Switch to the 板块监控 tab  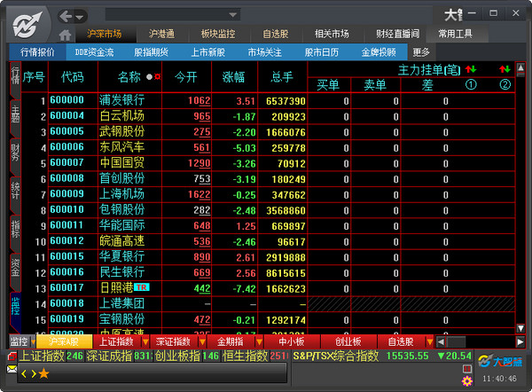[x=218, y=34]
